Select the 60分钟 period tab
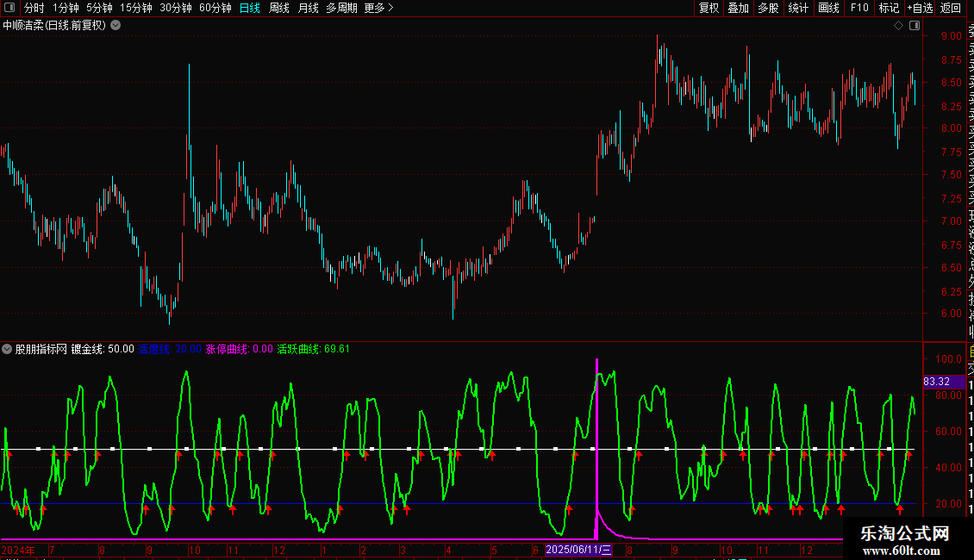 pos(215,8)
